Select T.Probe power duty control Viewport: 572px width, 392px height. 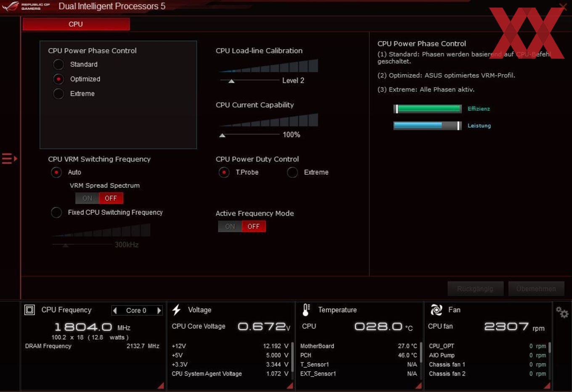click(224, 172)
